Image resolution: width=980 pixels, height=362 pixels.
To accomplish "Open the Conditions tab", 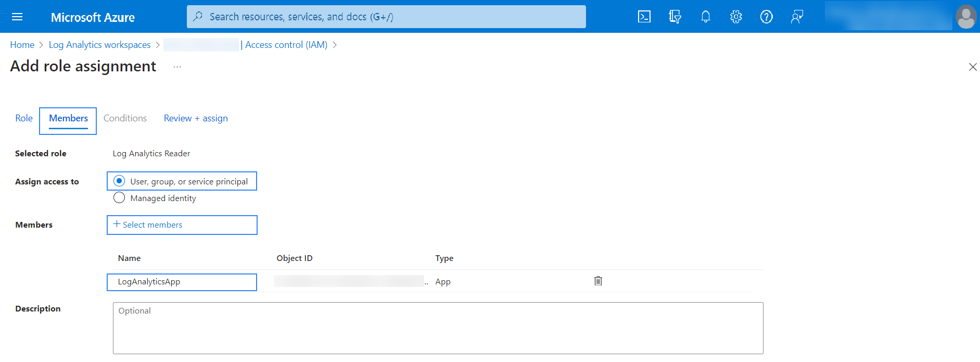I will (125, 118).
